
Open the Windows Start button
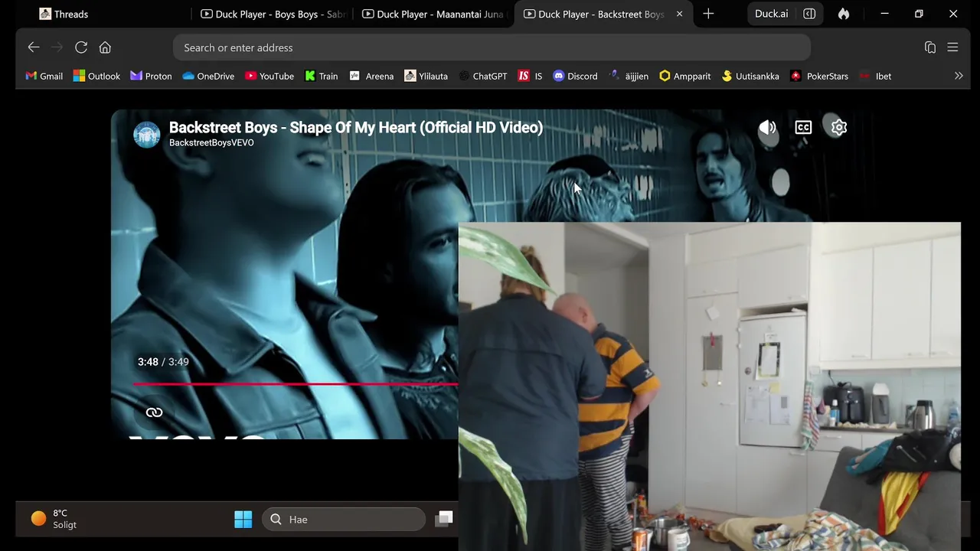click(x=243, y=520)
